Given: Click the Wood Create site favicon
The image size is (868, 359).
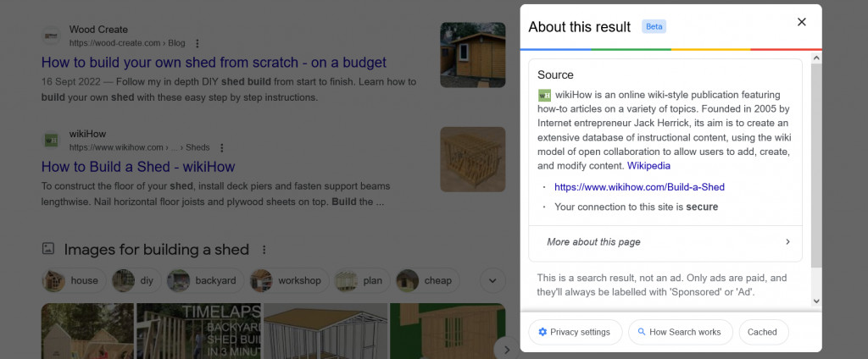Looking at the screenshot, I should coord(51,36).
